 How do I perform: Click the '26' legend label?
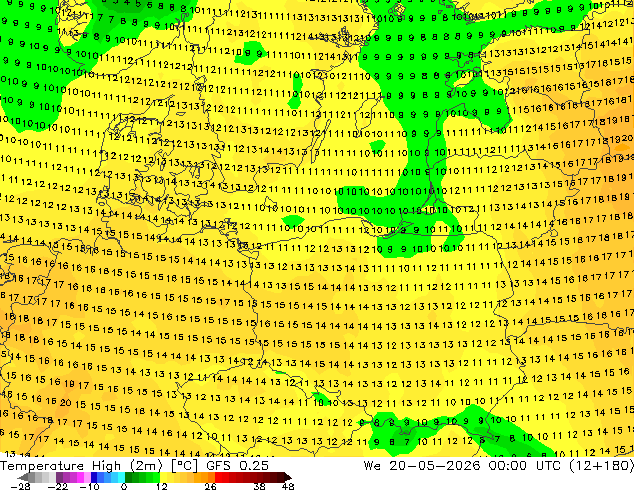click(x=210, y=486)
